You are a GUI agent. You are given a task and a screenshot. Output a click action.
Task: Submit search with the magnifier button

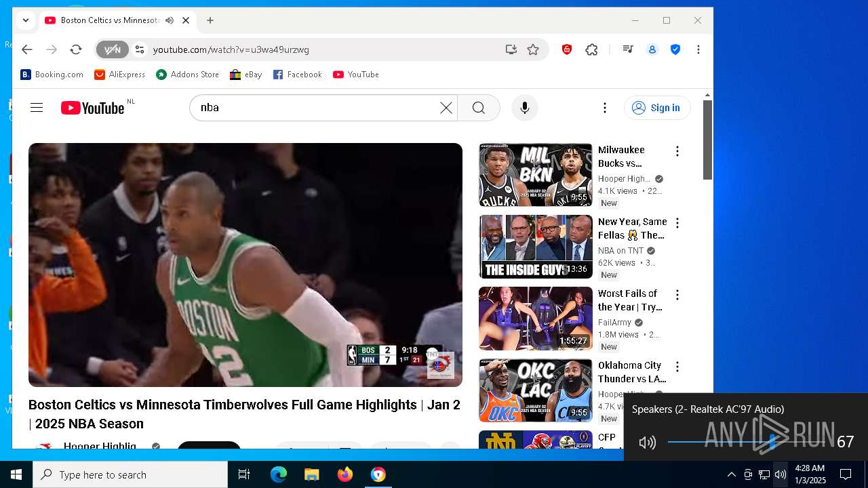click(479, 108)
